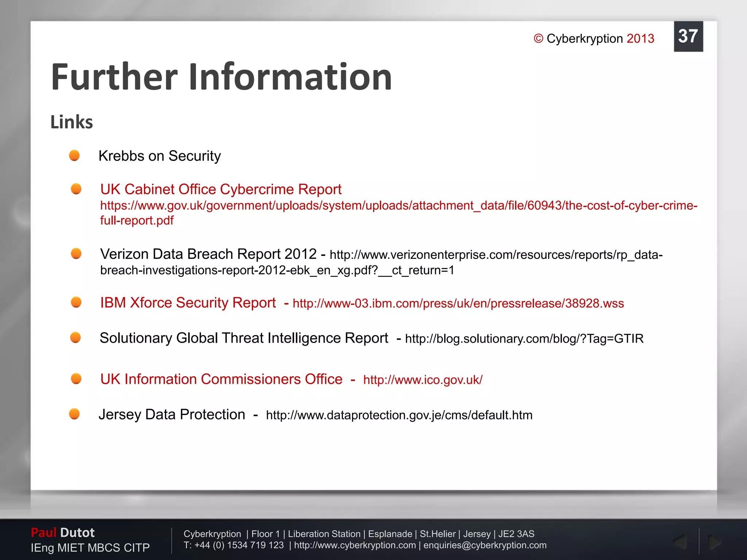747x560 pixels.
Task: Click the orange bullet beside UK Cabinet Office
Action: (x=76, y=189)
